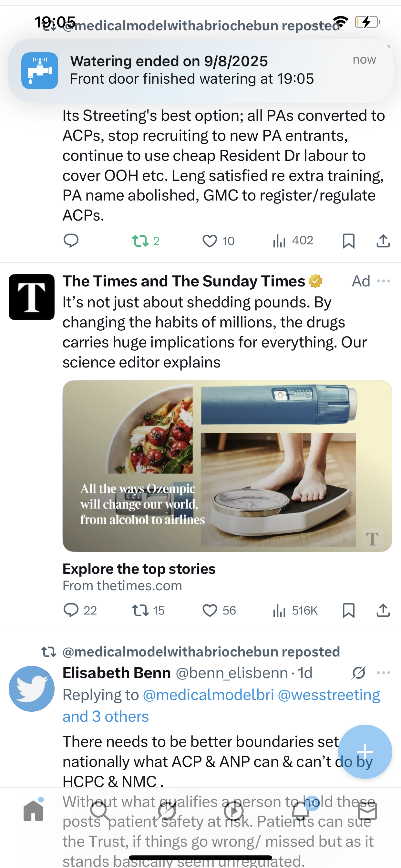Open Explore the top stories link
Screen dimensions: 401x868
[139, 569]
